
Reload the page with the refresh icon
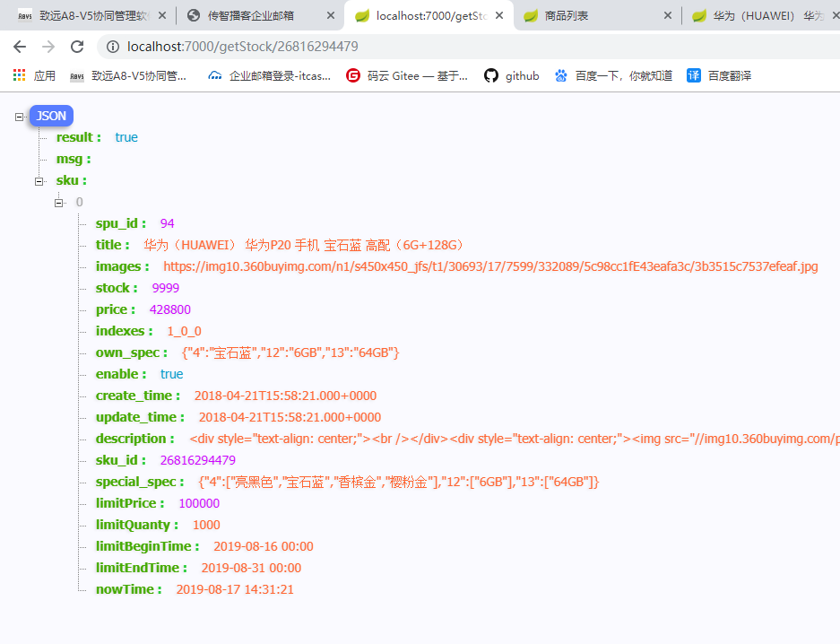77,47
